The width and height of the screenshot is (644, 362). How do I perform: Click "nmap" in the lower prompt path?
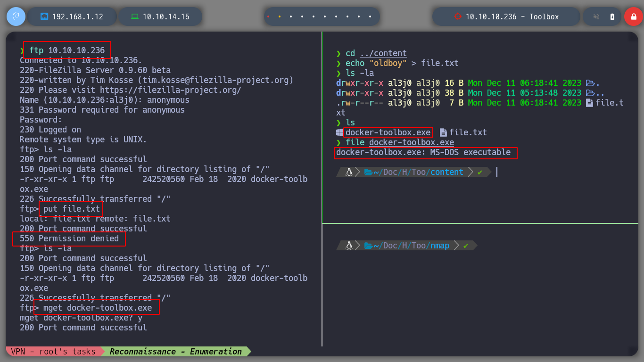pos(440,246)
